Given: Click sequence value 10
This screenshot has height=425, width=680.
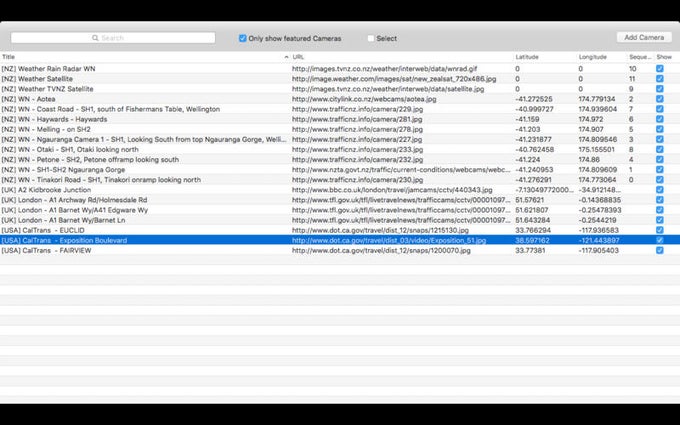Looking at the screenshot, I should 632,69.
